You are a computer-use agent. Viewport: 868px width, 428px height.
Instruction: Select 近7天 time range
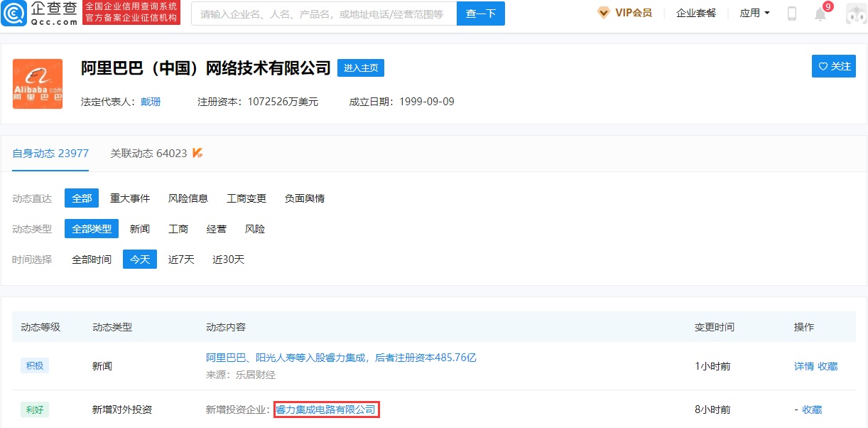(x=181, y=260)
